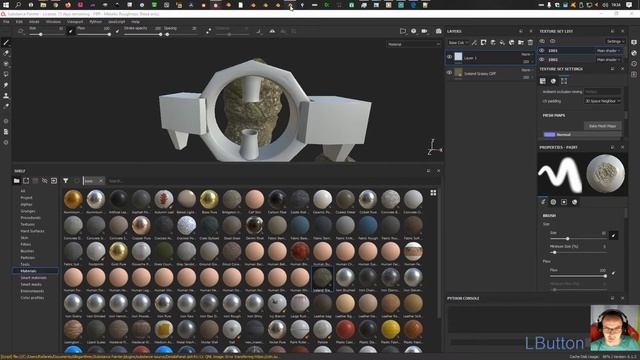Toggle size pen pressure icon
This screenshot has height=360, width=640.
pyautogui.click(x=70, y=31)
